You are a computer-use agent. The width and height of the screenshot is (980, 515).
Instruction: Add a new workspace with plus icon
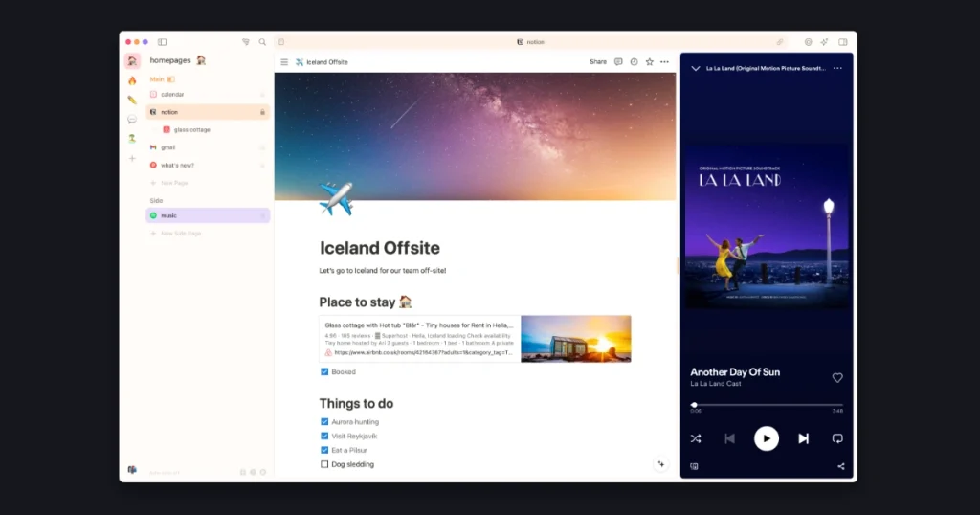click(x=132, y=158)
